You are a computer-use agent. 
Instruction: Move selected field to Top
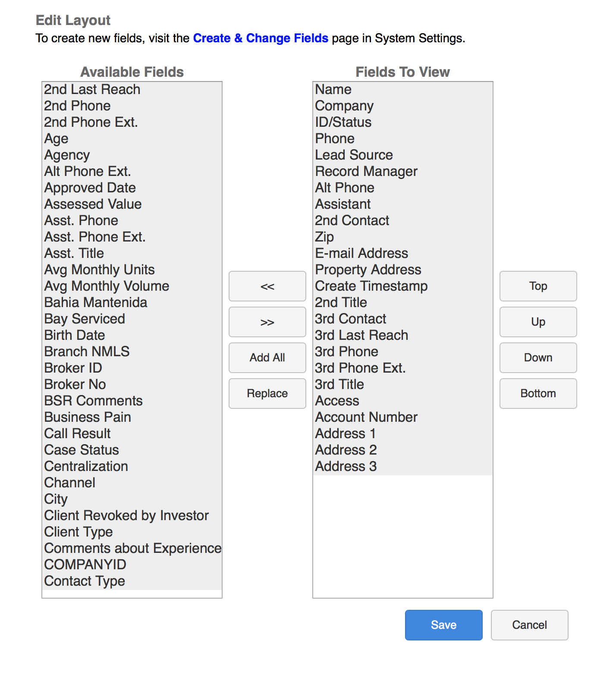click(538, 286)
